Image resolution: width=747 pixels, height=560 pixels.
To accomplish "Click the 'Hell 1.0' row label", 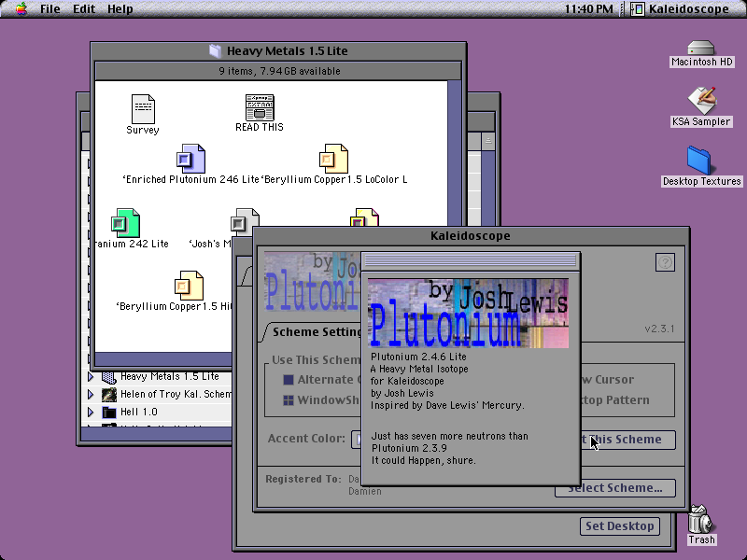I will point(138,412).
